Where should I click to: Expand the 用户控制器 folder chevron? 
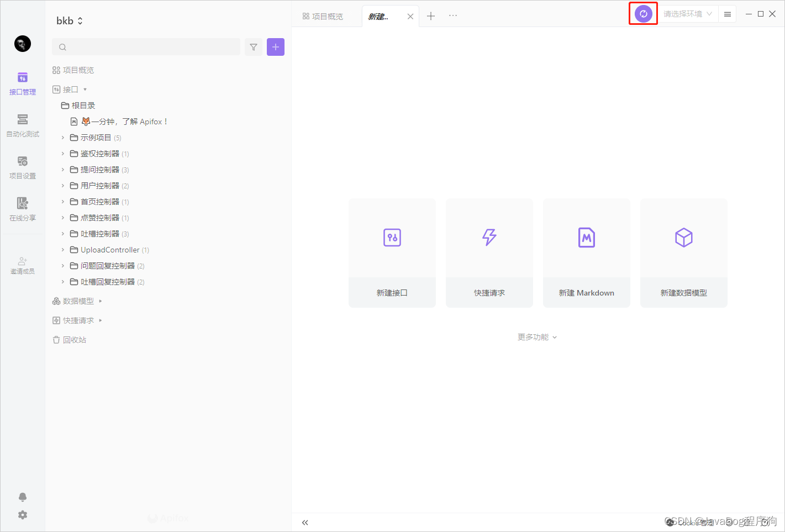pyautogui.click(x=63, y=186)
